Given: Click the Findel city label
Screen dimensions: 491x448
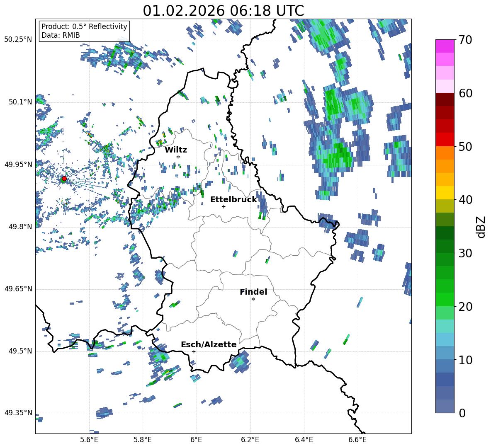Looking at the screenshot, I should tap(253, 292).
